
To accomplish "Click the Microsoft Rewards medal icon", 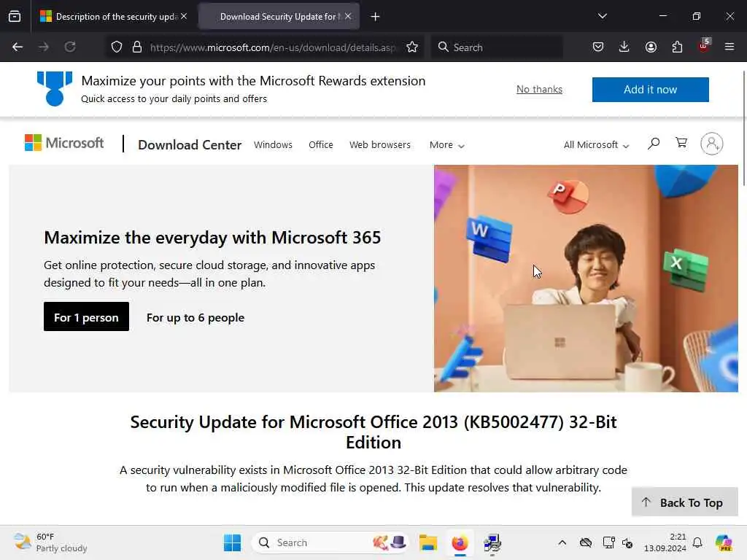I will tap(55, 88).
